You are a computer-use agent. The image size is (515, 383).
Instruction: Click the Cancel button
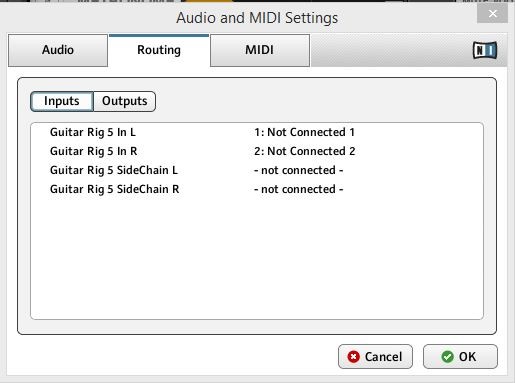pyautogui.click(x=375, y=357)
